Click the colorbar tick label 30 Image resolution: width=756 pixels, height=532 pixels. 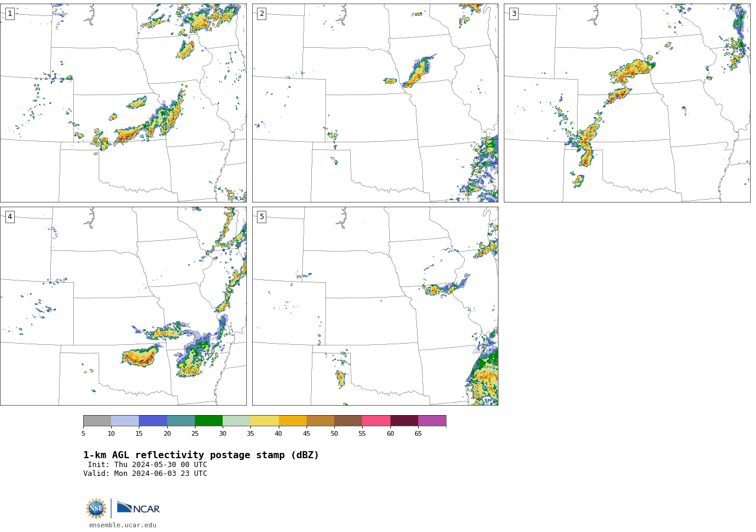[223, 434]
